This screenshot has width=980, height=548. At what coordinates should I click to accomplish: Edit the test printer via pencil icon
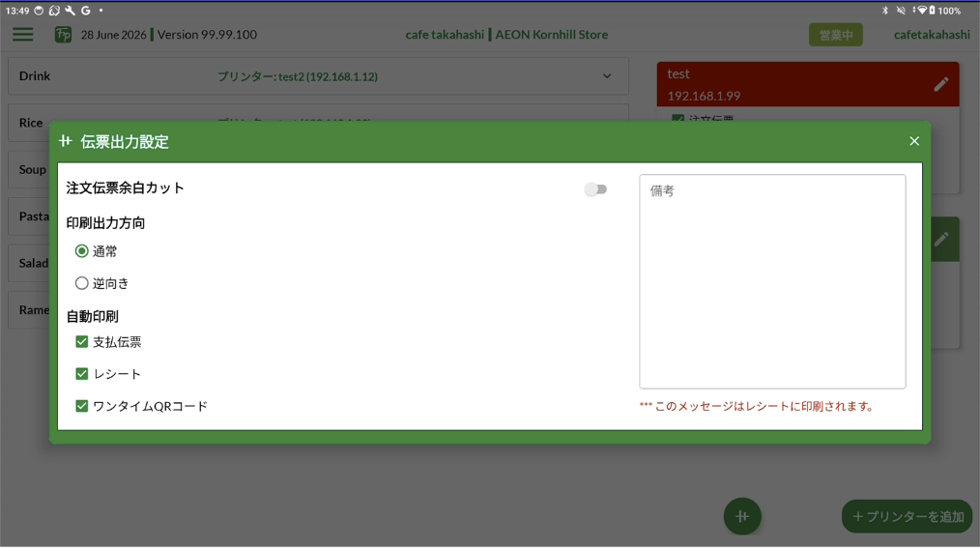941,84
